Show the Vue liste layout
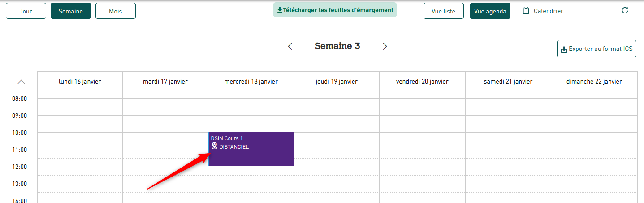Viewport: 644px width, 203px height. [443, 11]
